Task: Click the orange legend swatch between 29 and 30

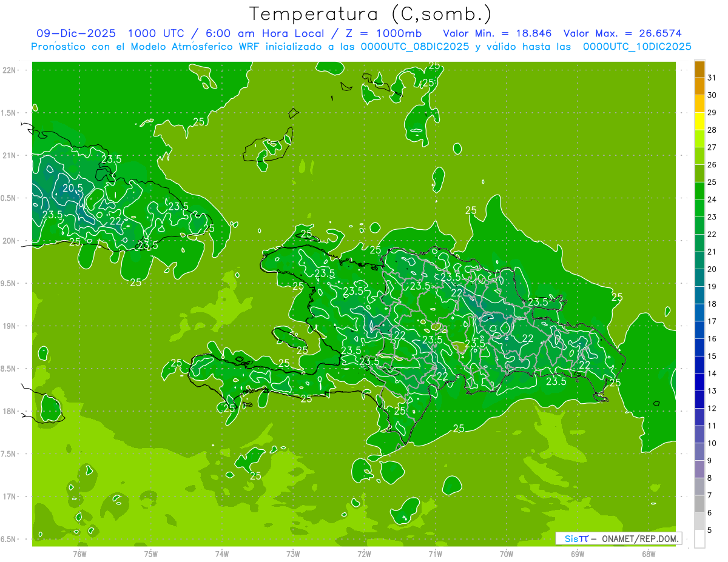Action: click(699, 104)
